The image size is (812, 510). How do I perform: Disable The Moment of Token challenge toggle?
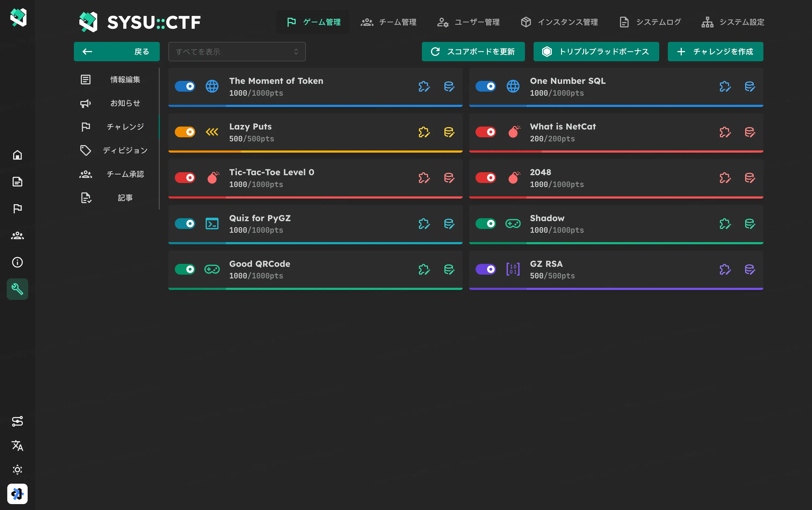tap(185, 86)
